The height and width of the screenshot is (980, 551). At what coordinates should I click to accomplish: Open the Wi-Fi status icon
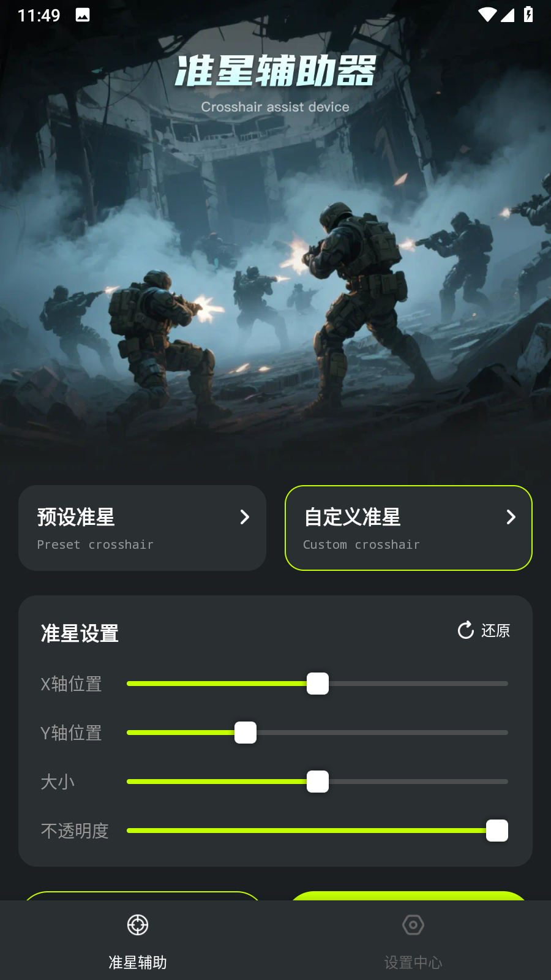pyautogui.click(x=487, y=15)
